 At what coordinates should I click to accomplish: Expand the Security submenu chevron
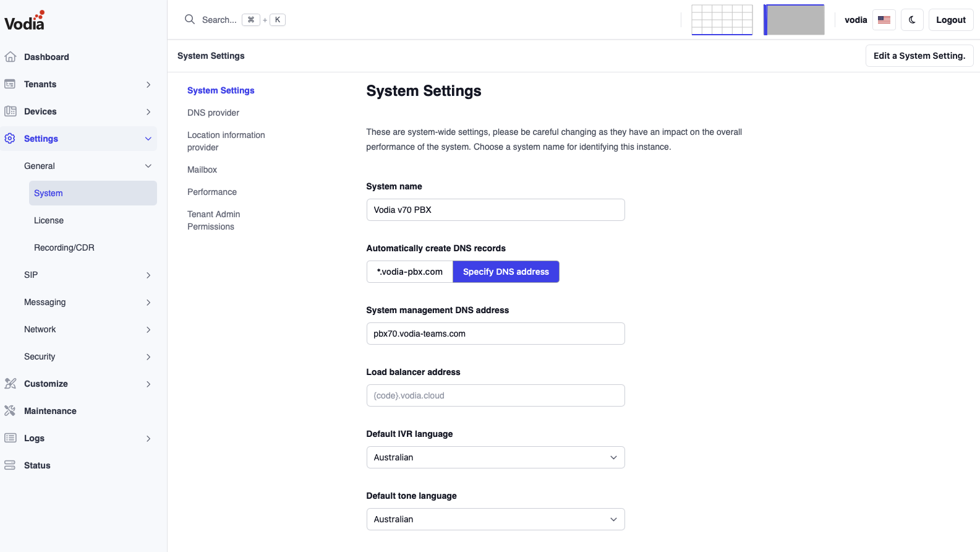148,356
